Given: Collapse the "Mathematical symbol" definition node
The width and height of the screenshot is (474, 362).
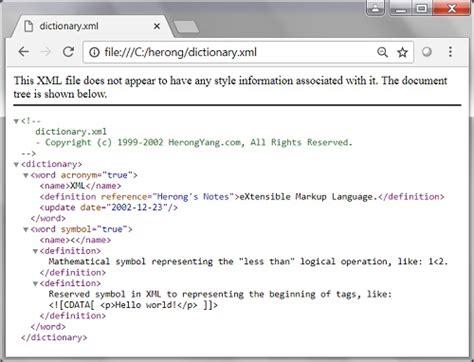Looking at the screenshot, I should [35, 251].
